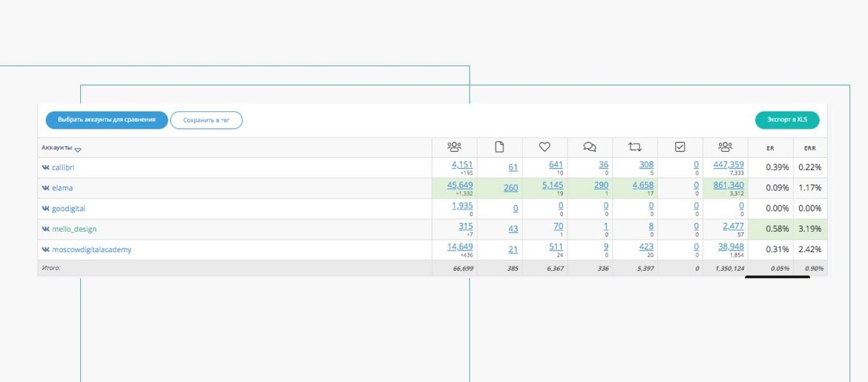Click the checkmark box column header
868x382 pixels.
(680, 147)
